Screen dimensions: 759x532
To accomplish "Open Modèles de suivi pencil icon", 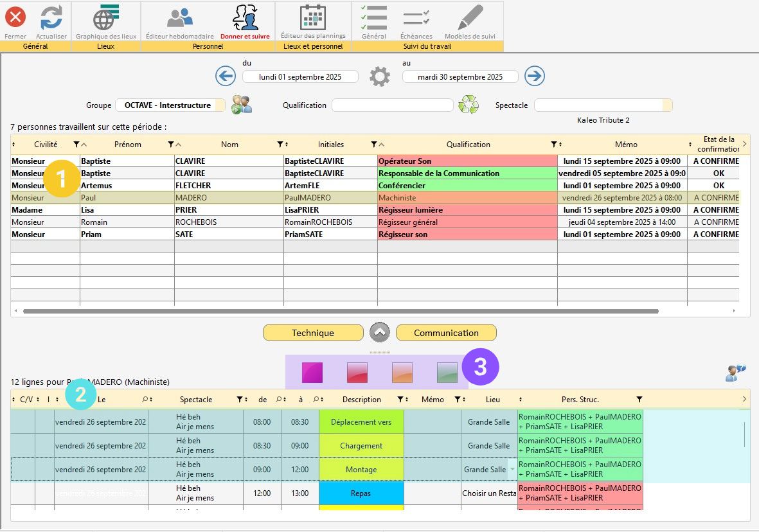I will pos(470,18).
